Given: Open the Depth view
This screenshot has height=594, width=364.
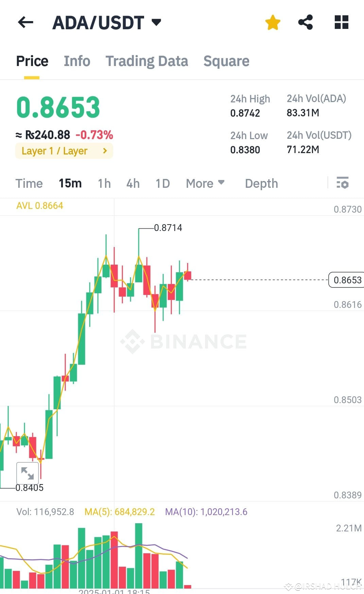Looking at the screenshot, I should coord(261,183).
